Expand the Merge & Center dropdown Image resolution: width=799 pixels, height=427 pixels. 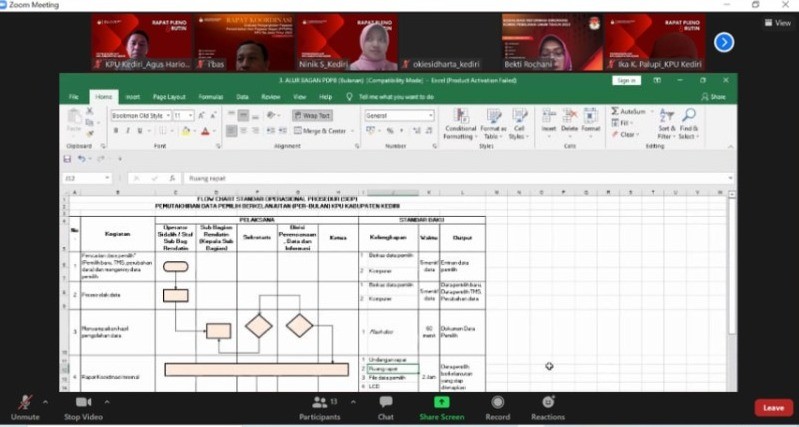point(350,131)
